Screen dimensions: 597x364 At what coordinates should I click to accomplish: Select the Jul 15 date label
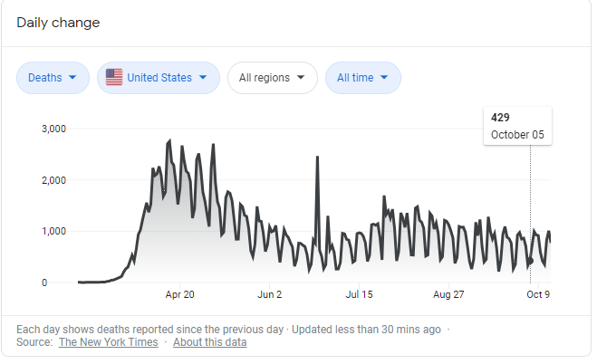pyautogui.click(x=360, y=294)
